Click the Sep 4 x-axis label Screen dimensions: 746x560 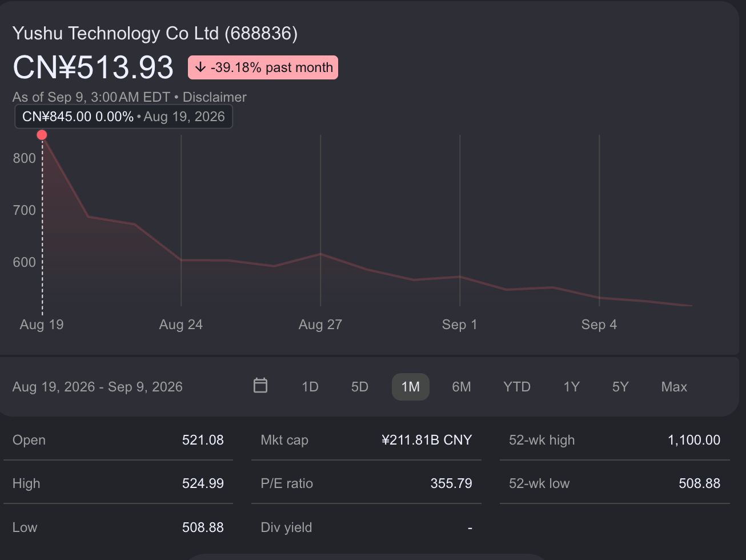point(599,325)
